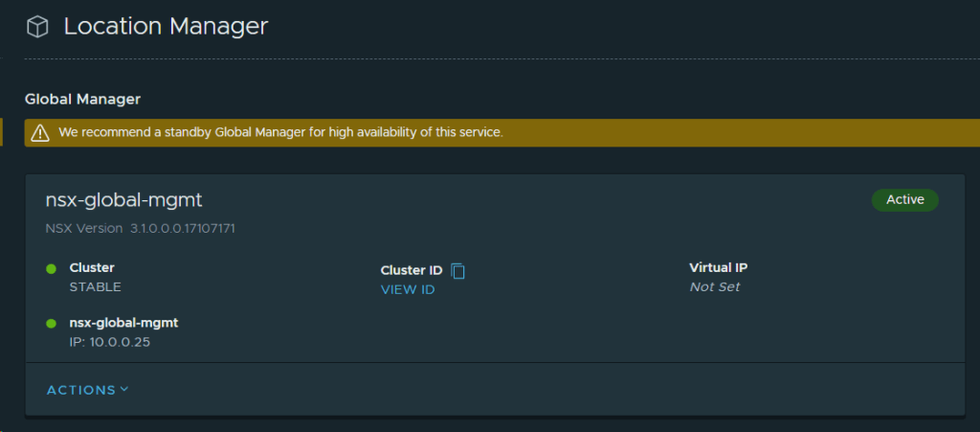Click the IP: 10.0.0.25 address text
The image size is (980, 432).
tap(110, 341)
